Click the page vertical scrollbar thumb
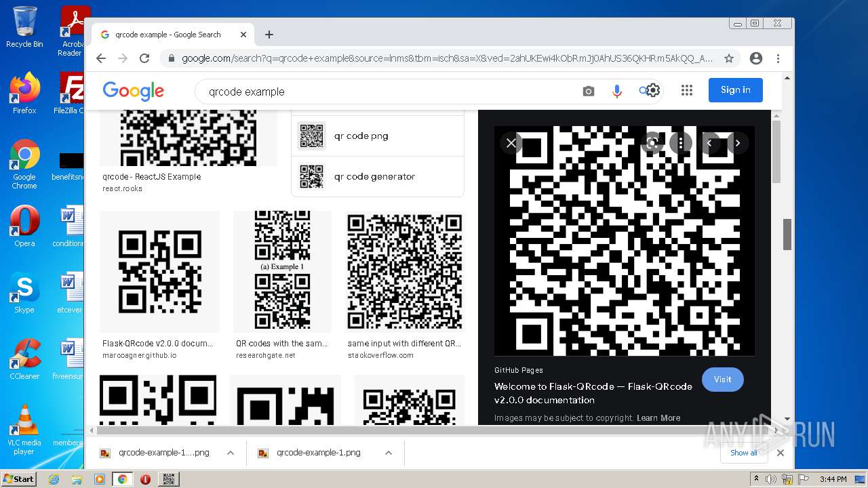The width and height of the screenshot is (868, 488). tap(787, 235)
